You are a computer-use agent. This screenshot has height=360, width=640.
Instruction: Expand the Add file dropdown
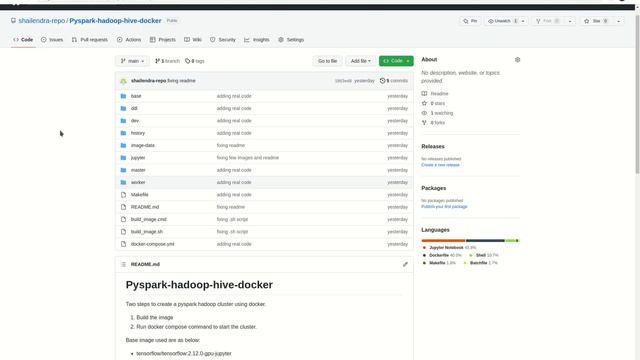coord(360,61)
